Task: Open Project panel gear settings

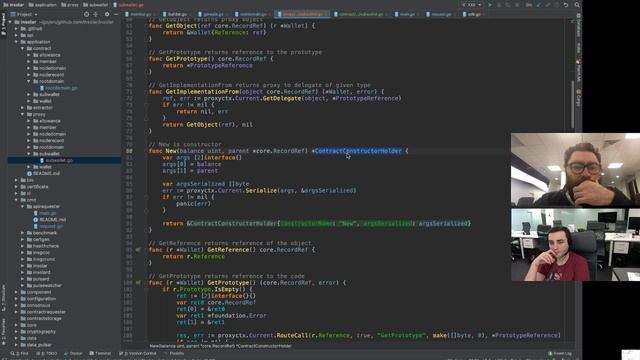Action: tap(107, 14)
